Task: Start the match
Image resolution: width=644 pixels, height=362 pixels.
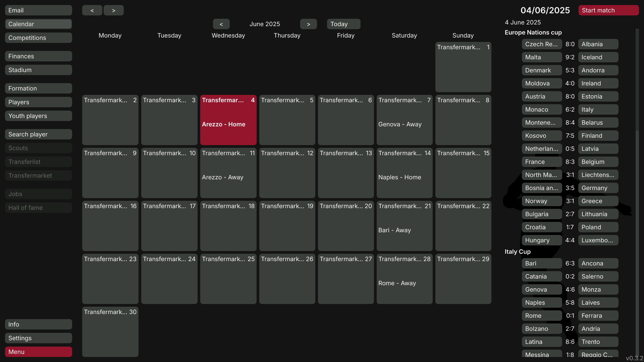Action: 608,10
